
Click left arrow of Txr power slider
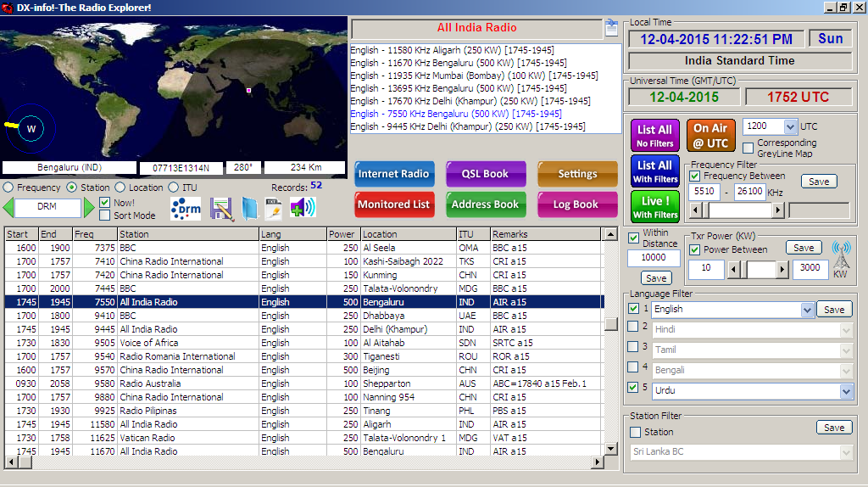click(x=733, y=270)
